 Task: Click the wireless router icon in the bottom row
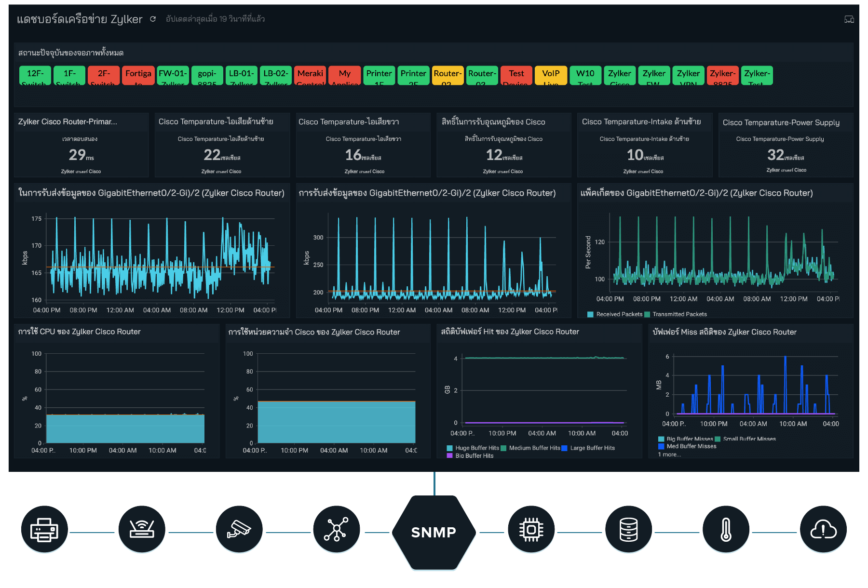coord(142,529)
